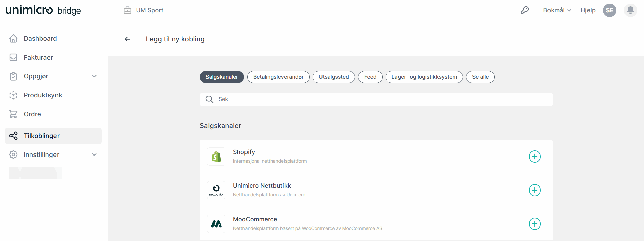Add Unimicro Nettbutikk with plus icon
Screen dimensions: 644x241
(x=534, y=190)
